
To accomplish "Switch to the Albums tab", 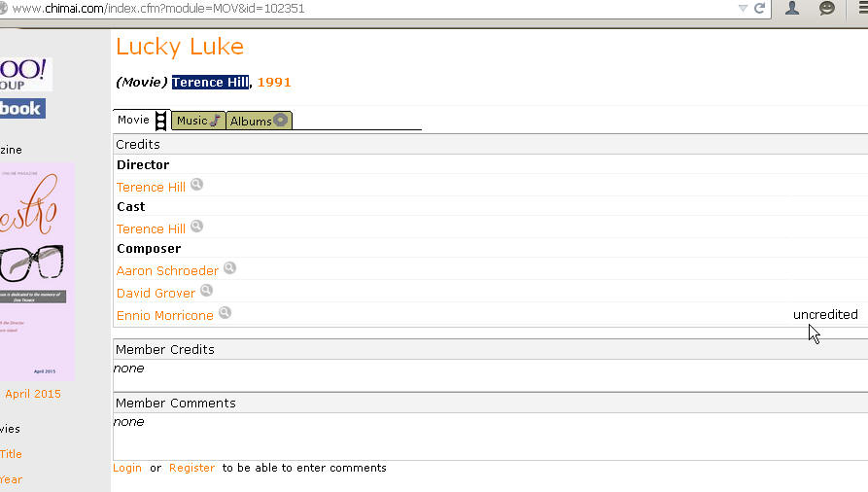I will pyautogui.click(x=260, y=121).
